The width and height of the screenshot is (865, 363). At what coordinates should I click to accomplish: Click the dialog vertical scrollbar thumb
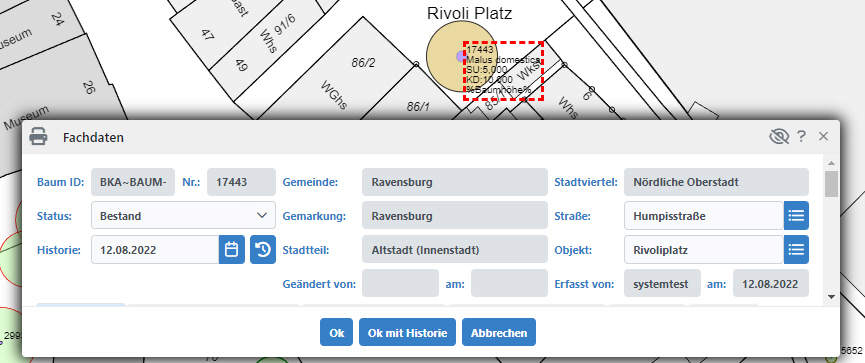831,184
